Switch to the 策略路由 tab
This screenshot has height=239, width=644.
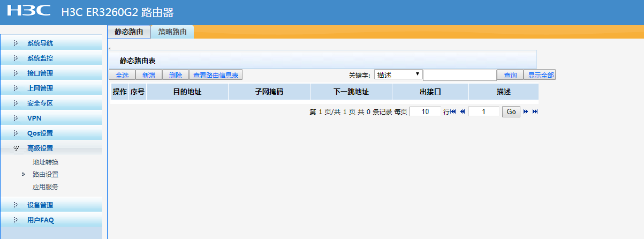point(172,32)
